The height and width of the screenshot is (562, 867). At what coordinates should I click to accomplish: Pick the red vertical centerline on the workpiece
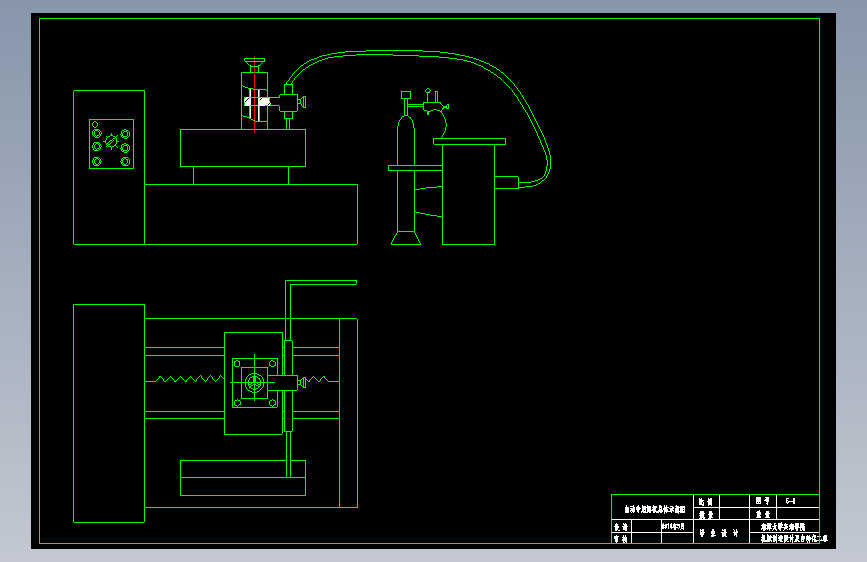tap(254, 95)
